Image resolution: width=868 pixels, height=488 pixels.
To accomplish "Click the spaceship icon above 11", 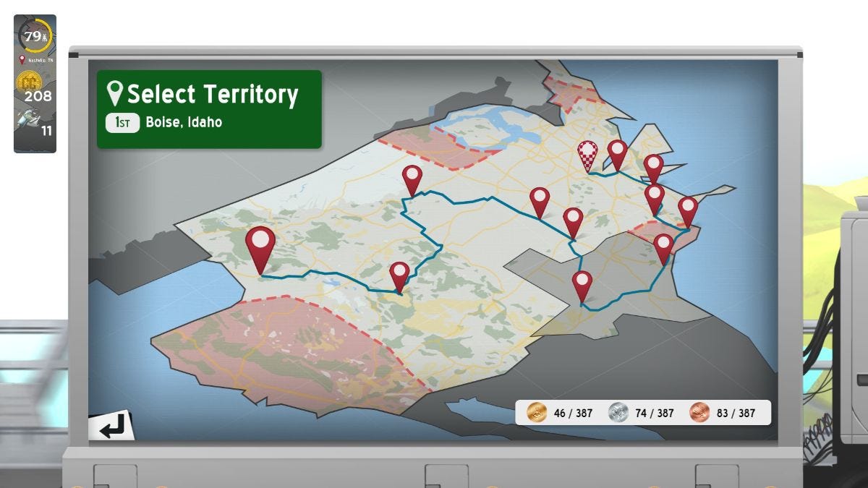I will coord(27,117).
